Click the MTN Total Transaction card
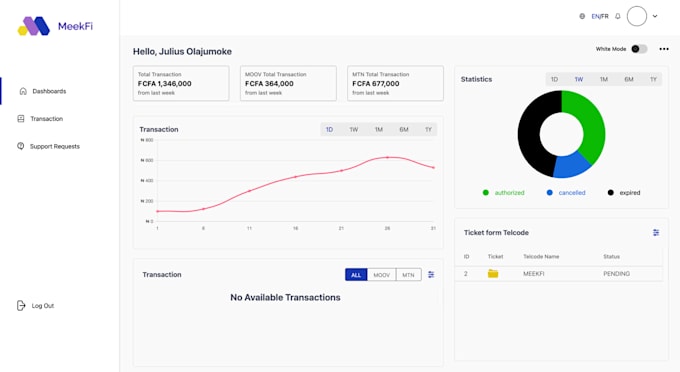Image resolution: width=680 pixels, height=372 pixels. [x=396, y=83]
